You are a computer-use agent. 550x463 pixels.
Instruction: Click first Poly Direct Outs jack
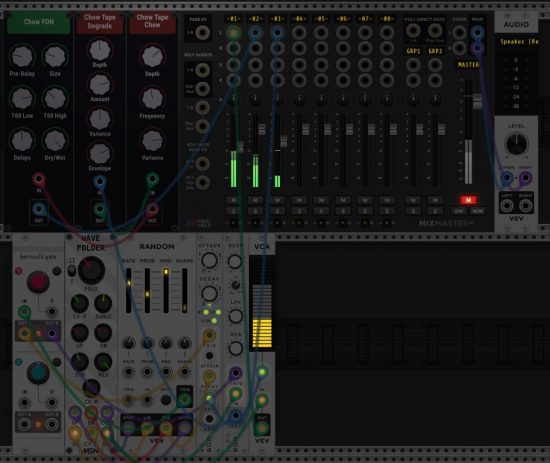[x=414, y=31]
